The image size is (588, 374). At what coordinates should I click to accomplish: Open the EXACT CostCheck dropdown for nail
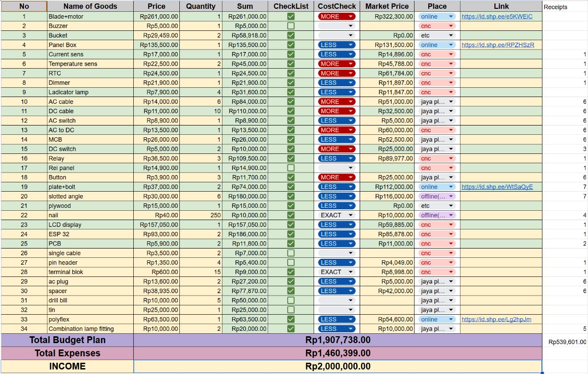coord(350,215)
